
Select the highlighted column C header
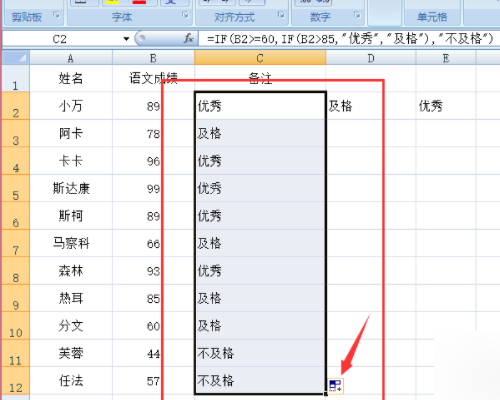point(260,58)
